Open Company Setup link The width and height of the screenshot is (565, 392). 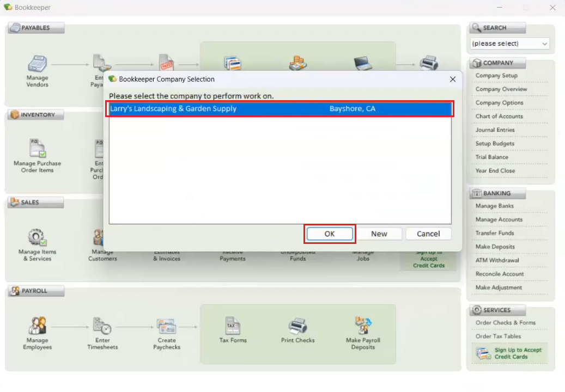[496, 76]
